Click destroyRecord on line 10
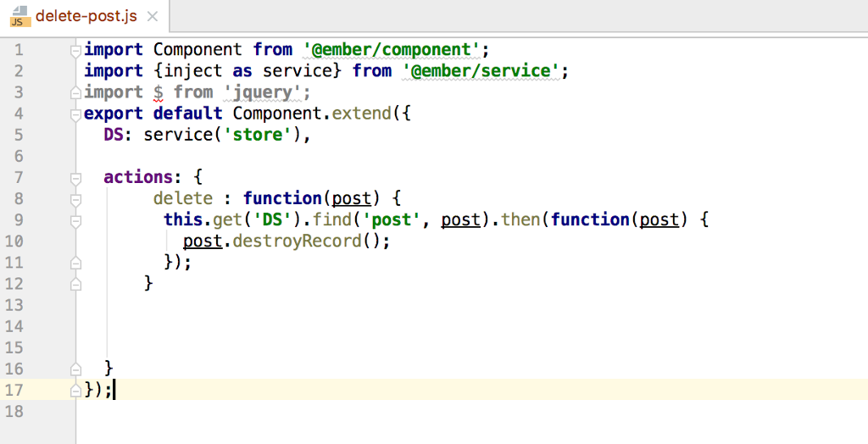Screen dimensions: 868x444 coord(297,241)
